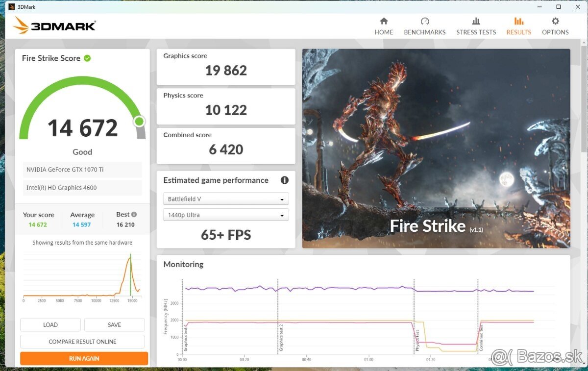
Task: Click the vertical scrollbar on the right
Action: point(584,147)
